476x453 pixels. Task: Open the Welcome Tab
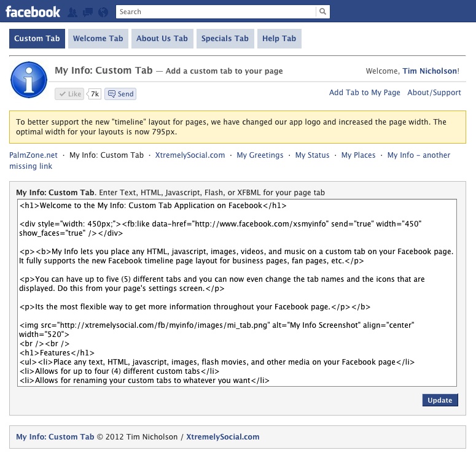pyautogui.click(x=98, y=39)
